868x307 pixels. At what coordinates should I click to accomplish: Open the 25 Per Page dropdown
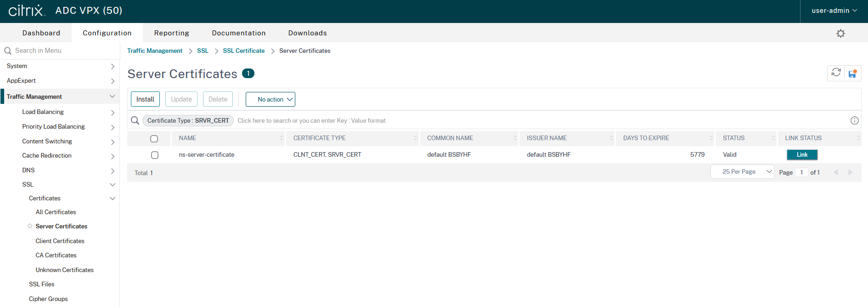tap(742, 172)
